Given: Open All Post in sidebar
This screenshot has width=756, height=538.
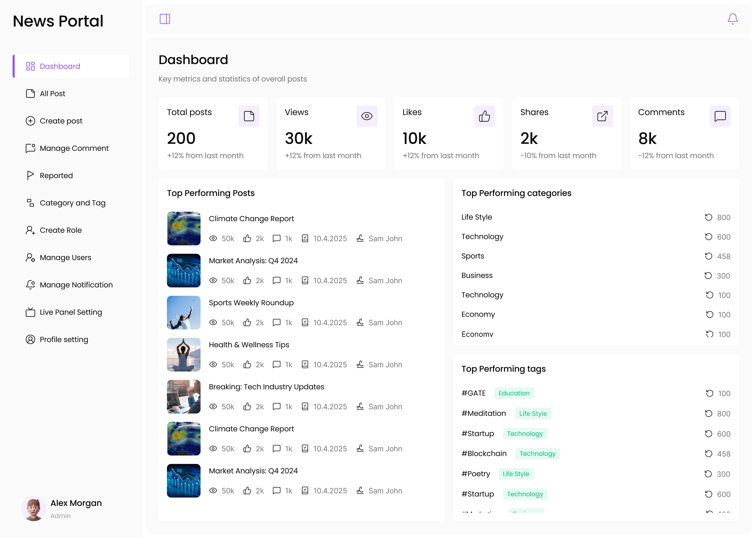Looking at the screenshot, I should click(52, 94).
